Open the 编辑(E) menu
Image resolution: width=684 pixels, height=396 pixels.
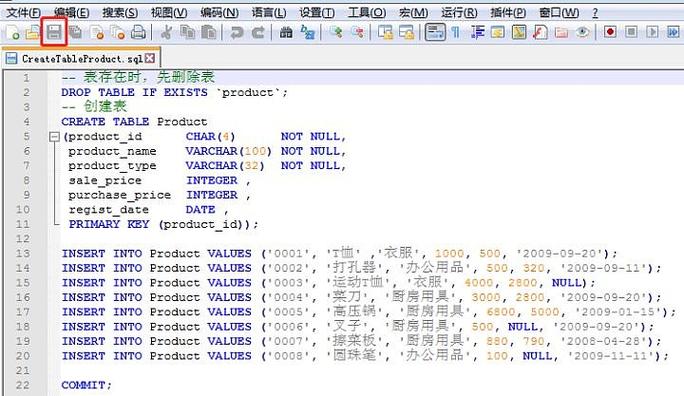pyautogui.click(x=72, y=13)
